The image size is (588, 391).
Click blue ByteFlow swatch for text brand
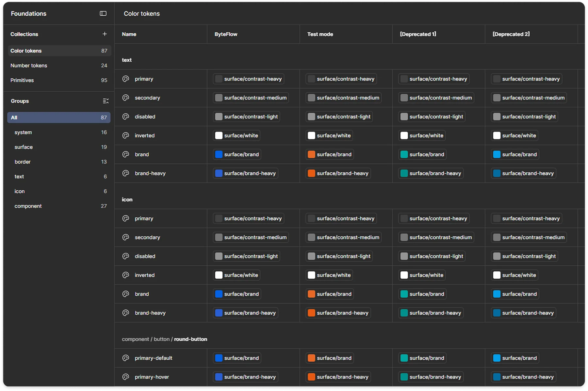point(219,154)
